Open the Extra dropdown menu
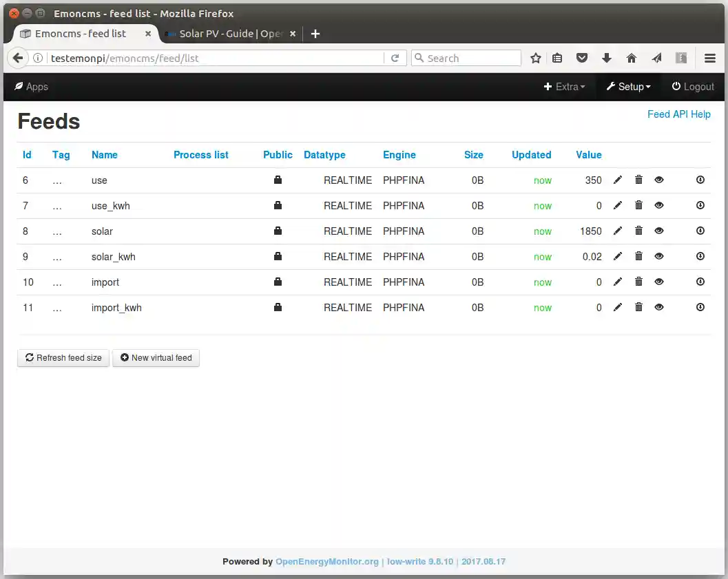Image resolution: width=728 pixels, height=579 pixels. [x=565, y=87]
